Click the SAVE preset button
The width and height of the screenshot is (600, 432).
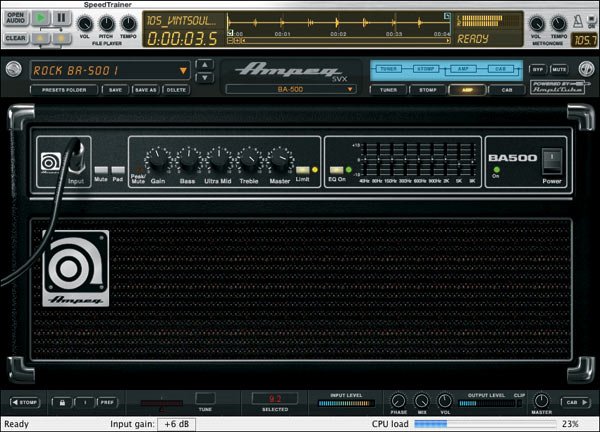pyautogui.click(x=115, y=90)
